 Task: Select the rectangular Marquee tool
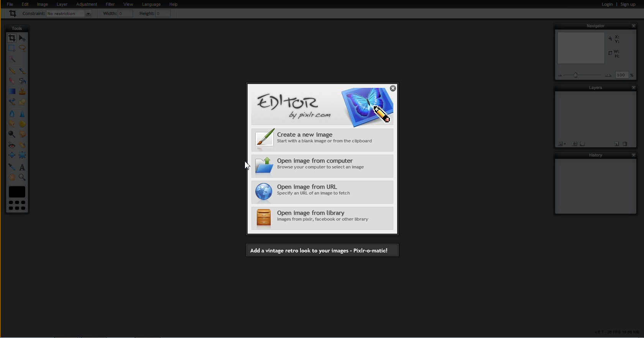tap(12, 48)
